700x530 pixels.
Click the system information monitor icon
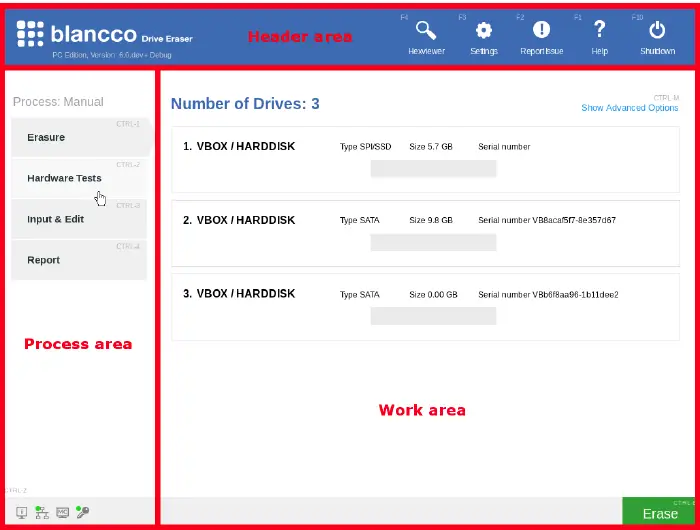click(22, 512)
